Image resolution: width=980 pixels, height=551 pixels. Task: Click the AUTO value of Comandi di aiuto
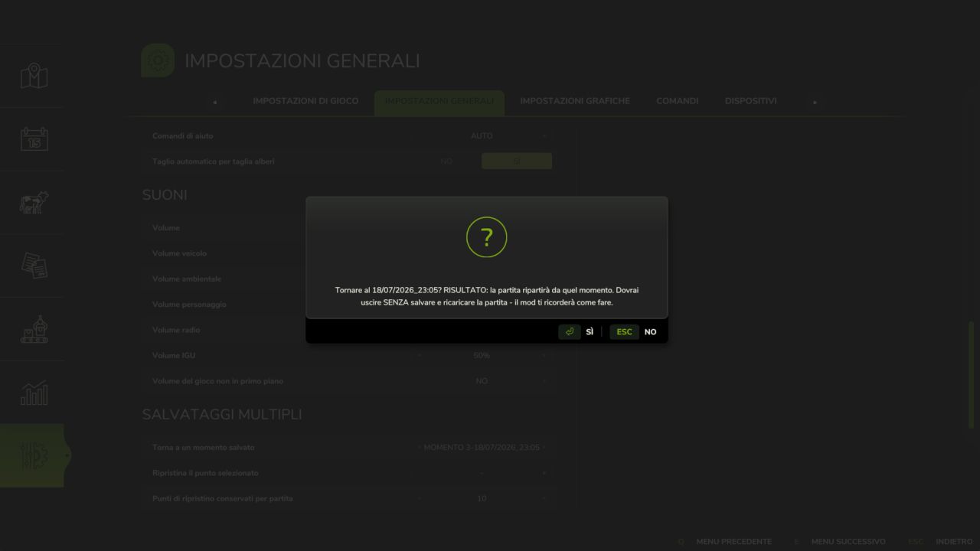click(x=482, y=136)
